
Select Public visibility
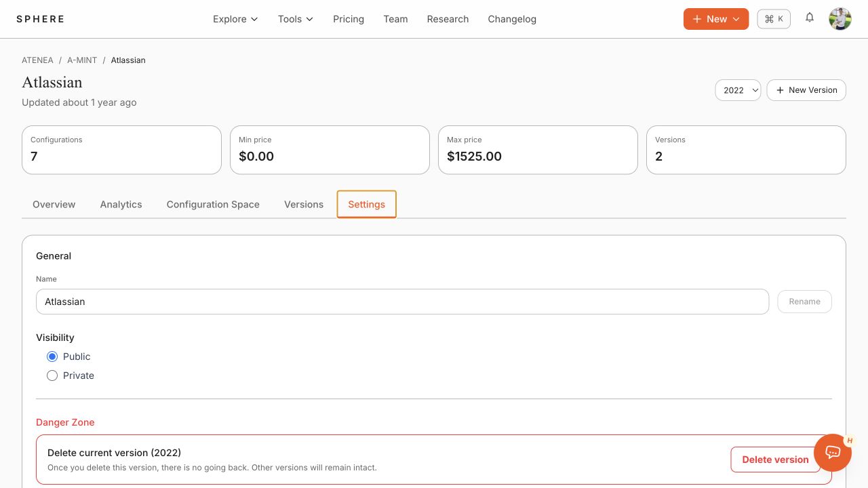(x=52, y=357)
